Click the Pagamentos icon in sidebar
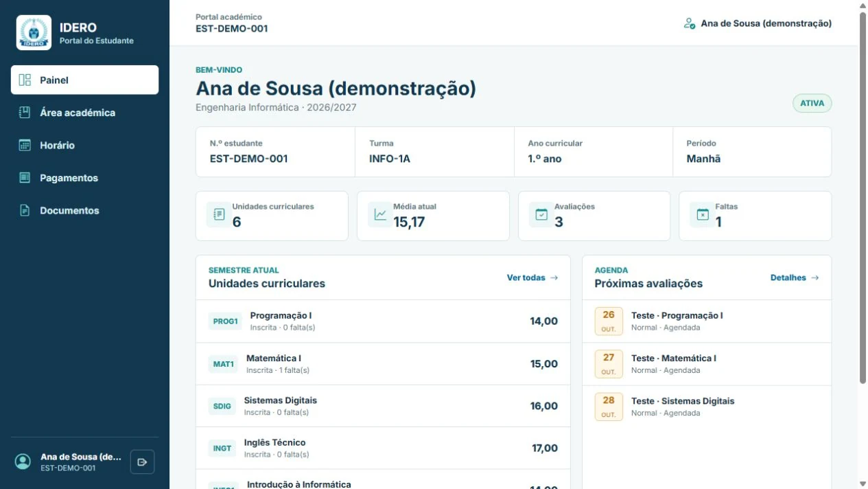Screen dimensions: 868x489 pyautogui.click(x=25, y=178)
